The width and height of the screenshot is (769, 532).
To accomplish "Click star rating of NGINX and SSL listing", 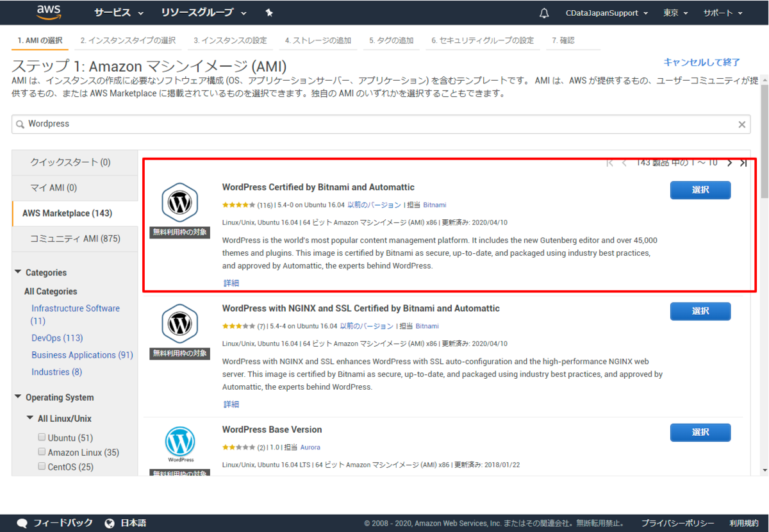I will coord(239,326).
